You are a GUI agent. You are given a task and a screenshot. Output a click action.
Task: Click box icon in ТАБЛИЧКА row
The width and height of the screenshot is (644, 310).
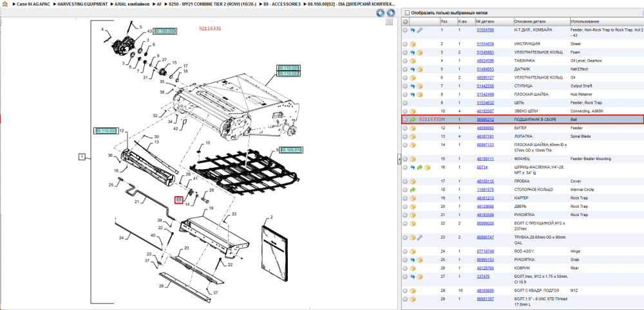click(x=412, y=60)
